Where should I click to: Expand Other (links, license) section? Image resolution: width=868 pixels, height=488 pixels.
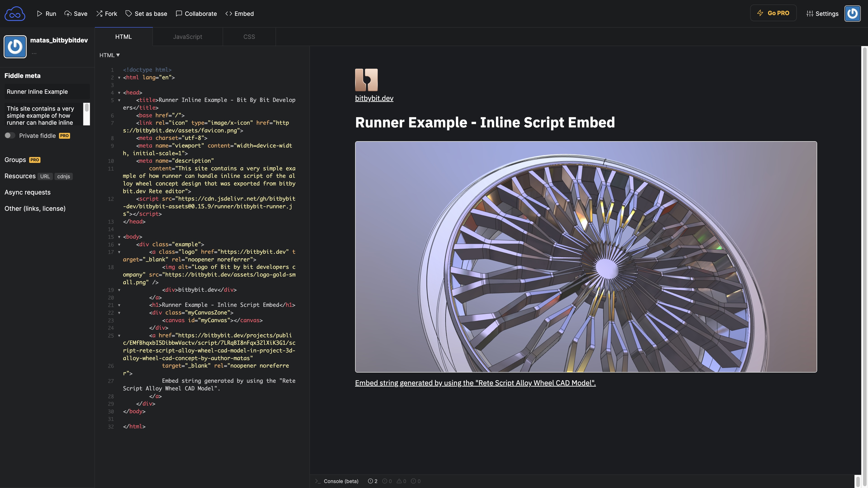tap(35, 209)
